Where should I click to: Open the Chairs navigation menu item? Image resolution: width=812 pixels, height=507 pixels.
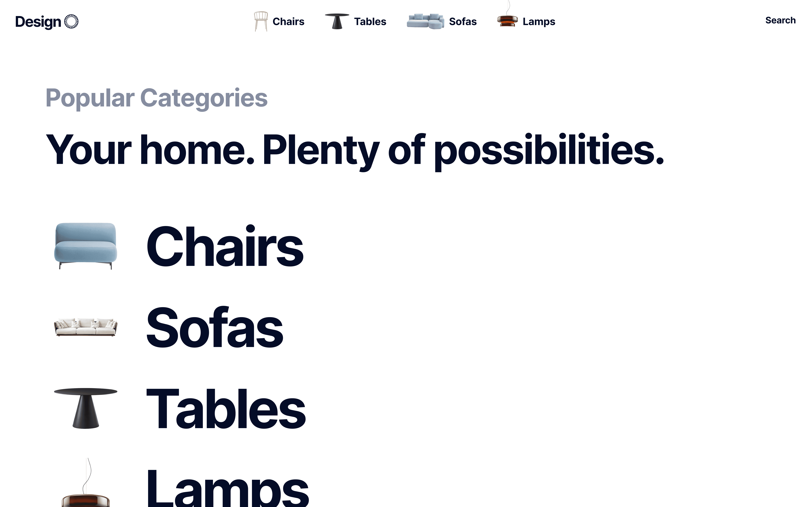pyautogui.click(x=288, y=21)
